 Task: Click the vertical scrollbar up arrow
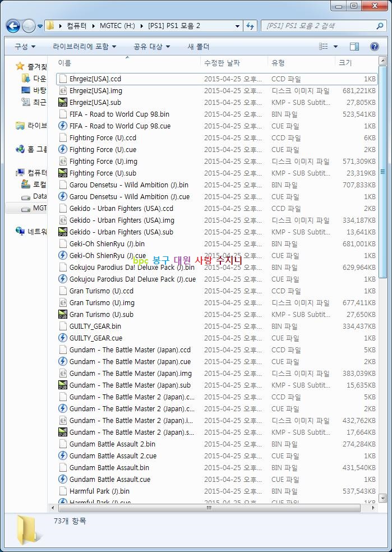382,61
